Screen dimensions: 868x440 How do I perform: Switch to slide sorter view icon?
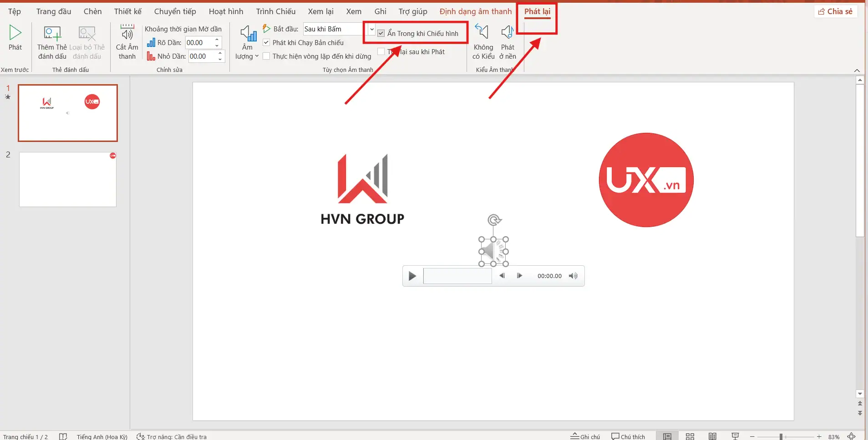coord(690,436)
